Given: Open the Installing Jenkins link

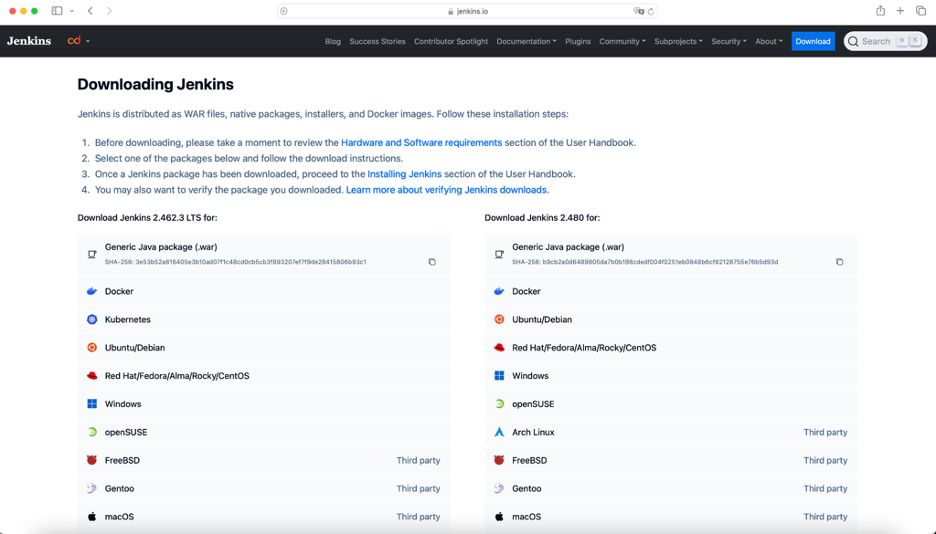Looking at the screenshot, I should pyautogui.click(x=404, y=174).
